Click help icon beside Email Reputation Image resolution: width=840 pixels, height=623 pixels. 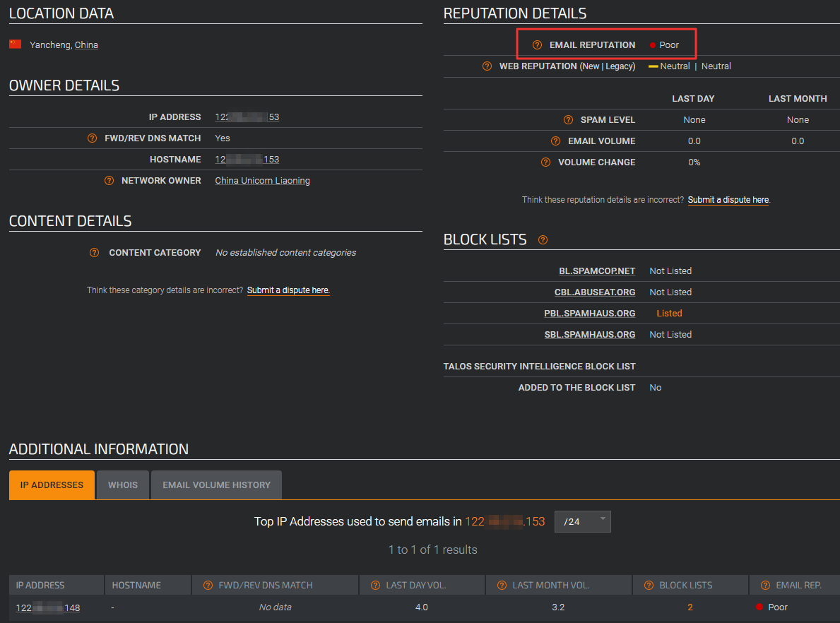click(x=538, y=45)
